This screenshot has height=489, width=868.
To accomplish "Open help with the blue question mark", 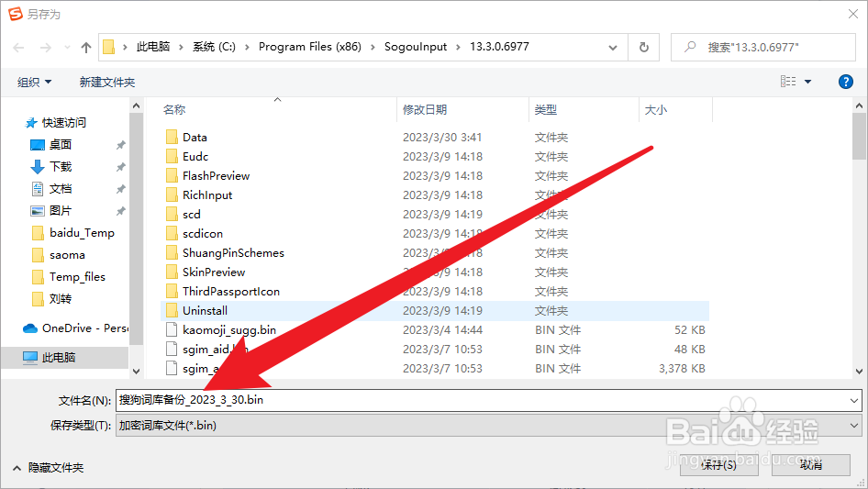I will tap(845, 82).
